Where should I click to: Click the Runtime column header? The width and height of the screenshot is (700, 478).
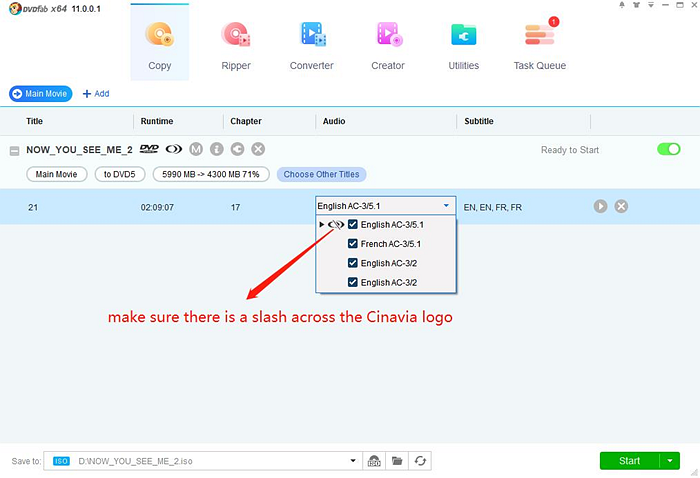click(x=157, y=121)
